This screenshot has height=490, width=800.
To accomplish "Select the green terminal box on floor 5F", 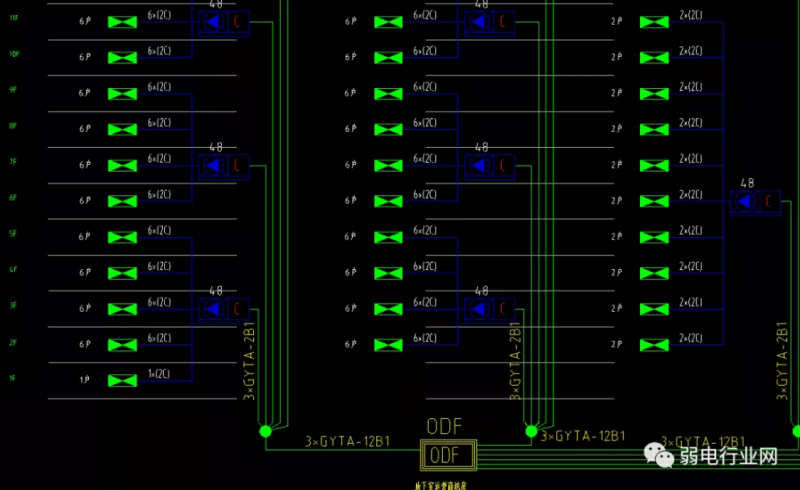I will point(122,237).
